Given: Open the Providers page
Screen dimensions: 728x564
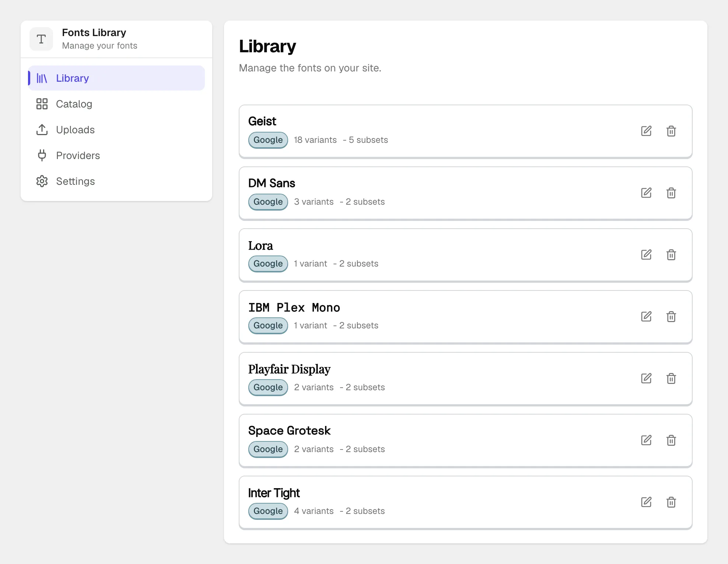Looking at the screenshot, I should [x=116, y=155].
